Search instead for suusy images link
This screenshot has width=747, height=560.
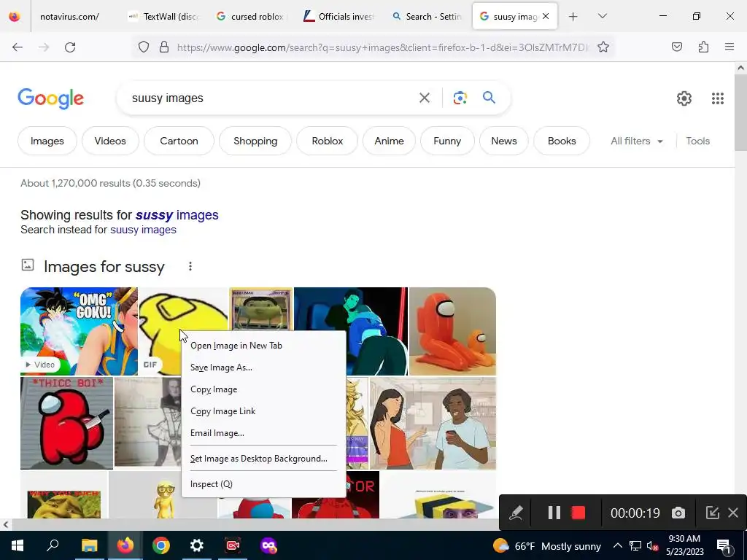pyautogui.click(x=143, y=230)
